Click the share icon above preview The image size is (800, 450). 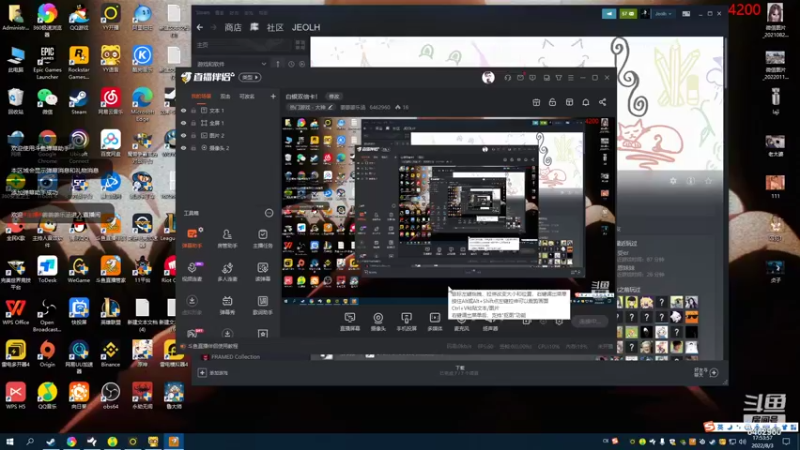[603, 102]
